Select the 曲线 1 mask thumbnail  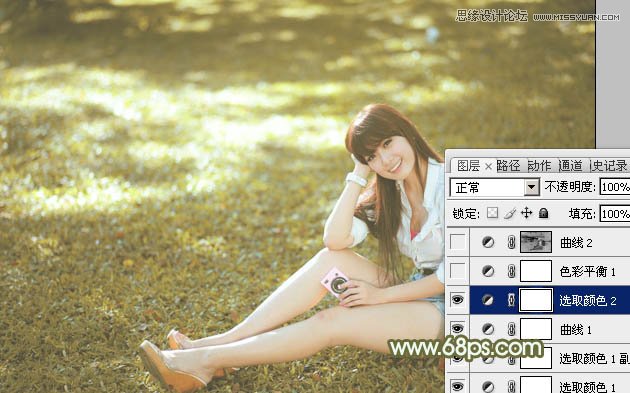536,330
